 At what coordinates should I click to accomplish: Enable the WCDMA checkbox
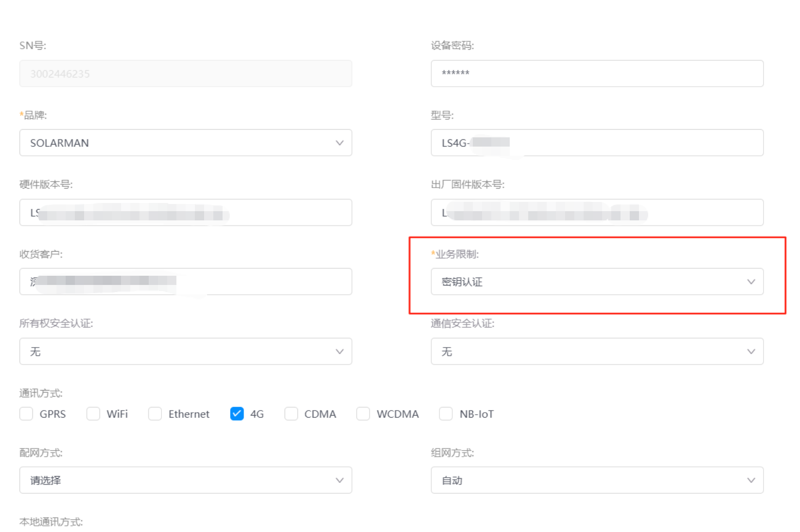click(x=363, y=414)
